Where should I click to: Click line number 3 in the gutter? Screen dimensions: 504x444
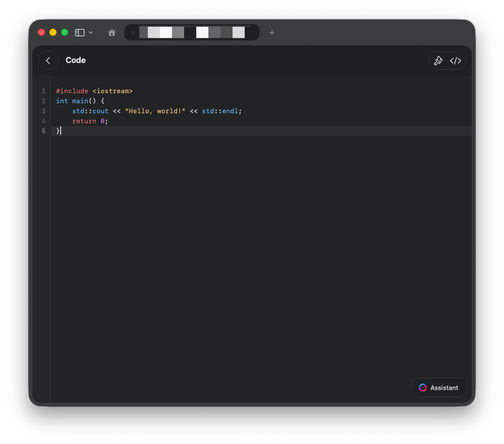(x=43, y=111)
